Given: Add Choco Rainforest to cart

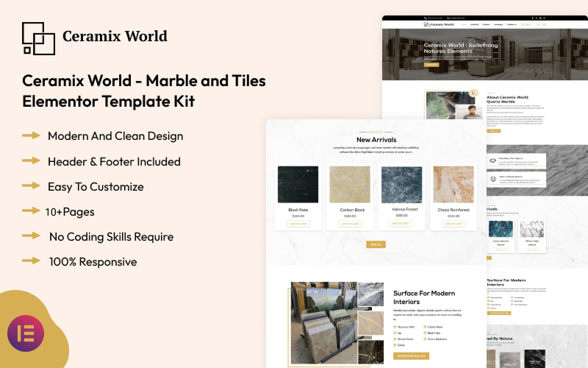Looking at the screenshot, I should coord(453,224).
